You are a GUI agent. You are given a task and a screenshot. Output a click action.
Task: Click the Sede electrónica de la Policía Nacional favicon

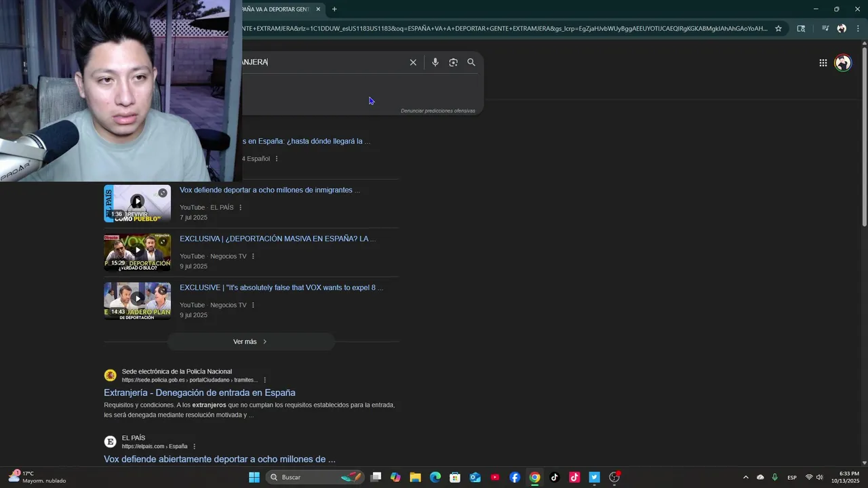click(110, 375)
